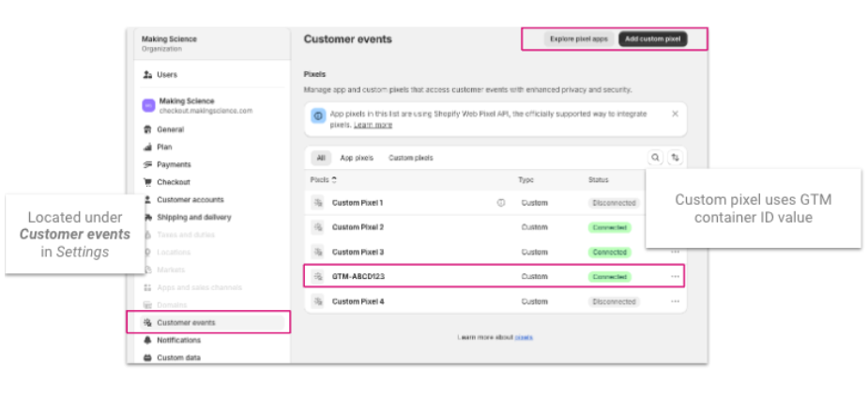Viewport: 868px width, 401px height.
Task: Click the search pixels magnifier icon
Action: click(x=655, y=158)
